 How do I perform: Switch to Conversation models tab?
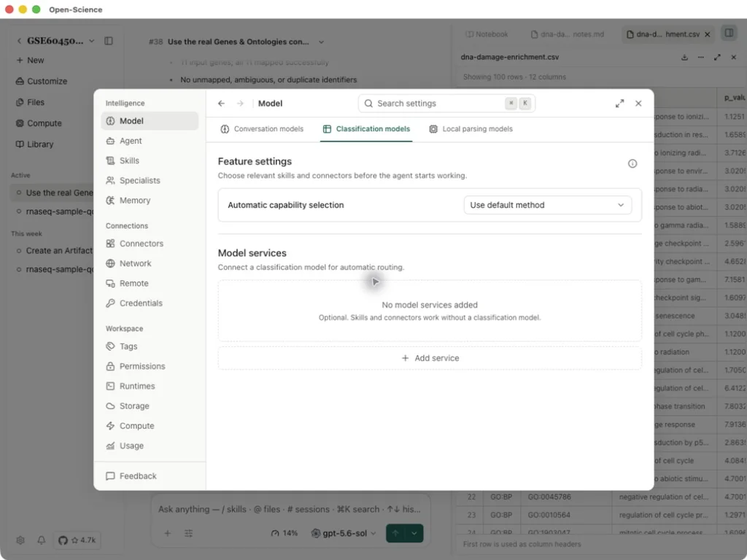[262, 129]
